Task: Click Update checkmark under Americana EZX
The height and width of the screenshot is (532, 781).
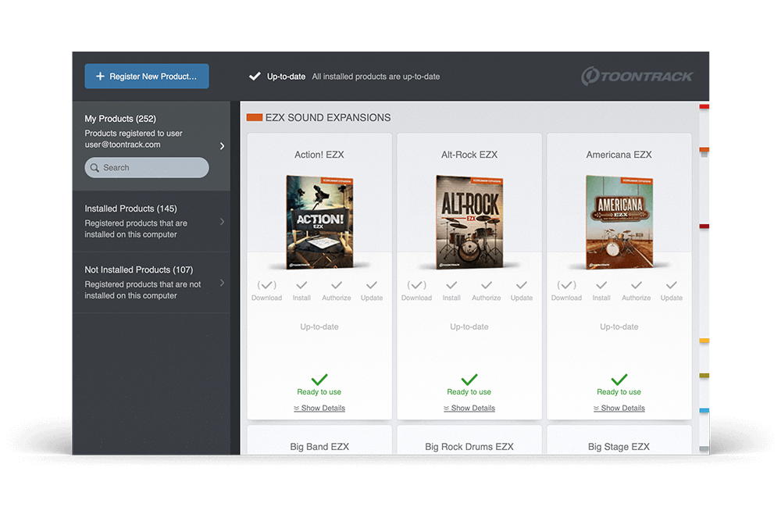Action: pyautogui.click(x=671, y=286)
